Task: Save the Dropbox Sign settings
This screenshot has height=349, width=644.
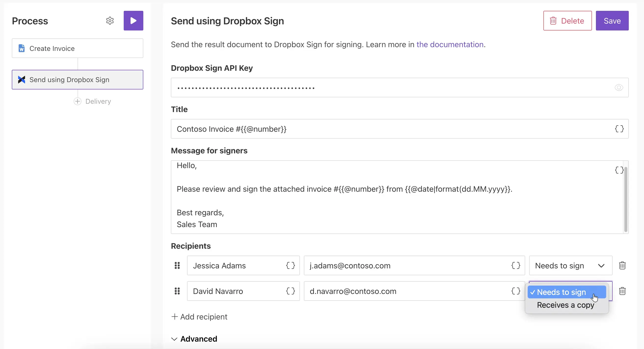Action: pos(612,21)
